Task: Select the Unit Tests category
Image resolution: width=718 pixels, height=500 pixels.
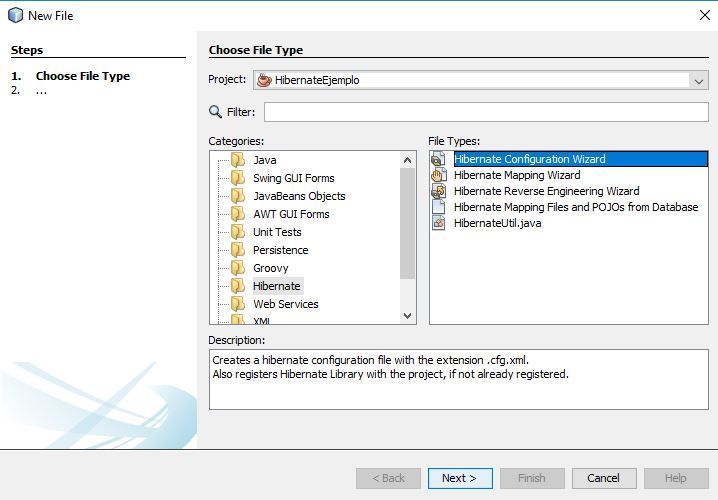Action: [277, 232]
